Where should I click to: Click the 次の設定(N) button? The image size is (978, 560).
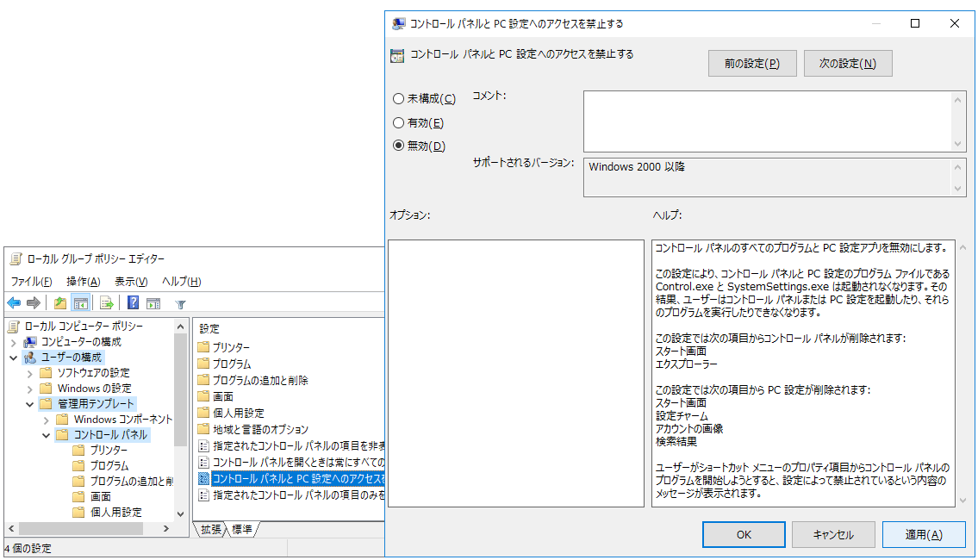pos(848,64)
